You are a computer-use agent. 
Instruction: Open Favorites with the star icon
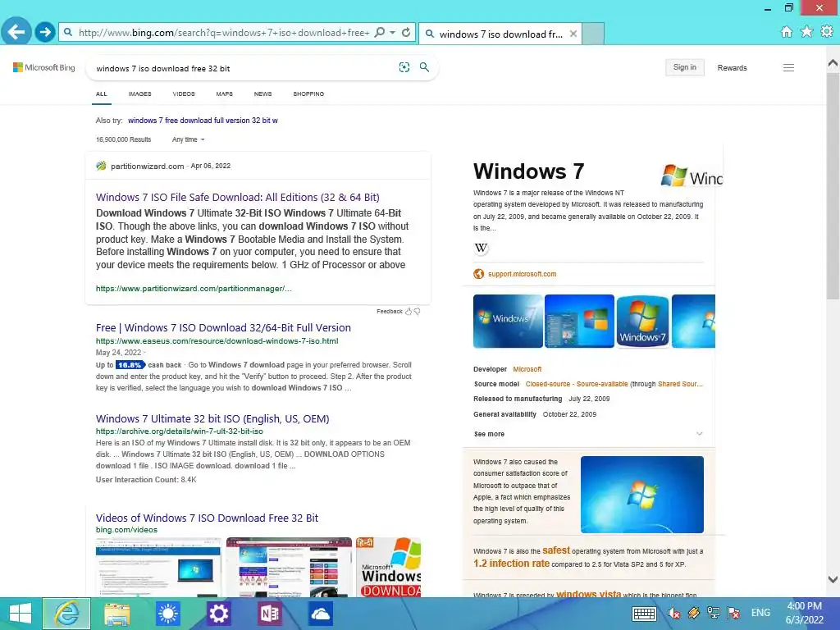point(807,32)
